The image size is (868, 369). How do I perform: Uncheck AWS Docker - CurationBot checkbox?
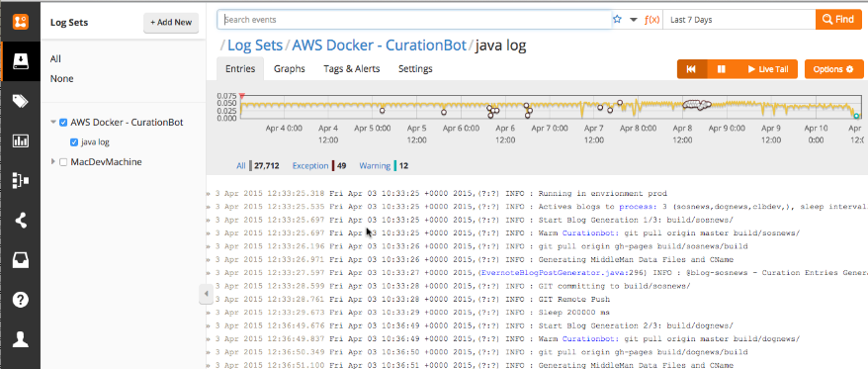click(x=63, y=123)
